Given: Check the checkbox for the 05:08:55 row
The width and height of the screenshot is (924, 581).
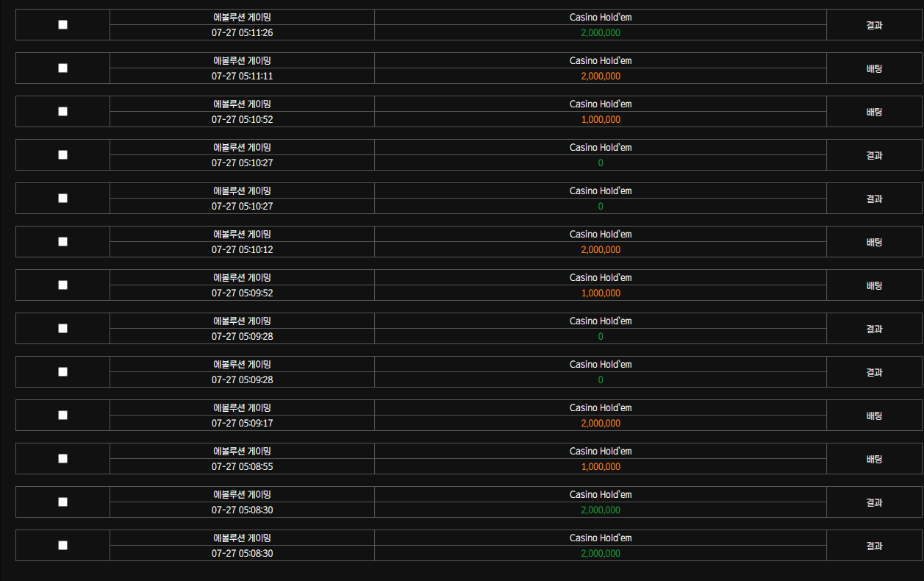Looking at the screenshot, I should coord(62,458).
